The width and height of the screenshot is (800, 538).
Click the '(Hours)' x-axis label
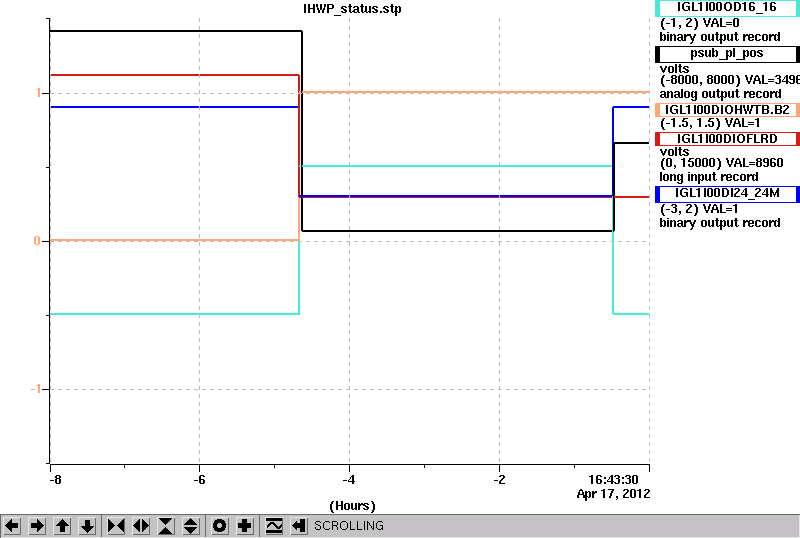353,506
